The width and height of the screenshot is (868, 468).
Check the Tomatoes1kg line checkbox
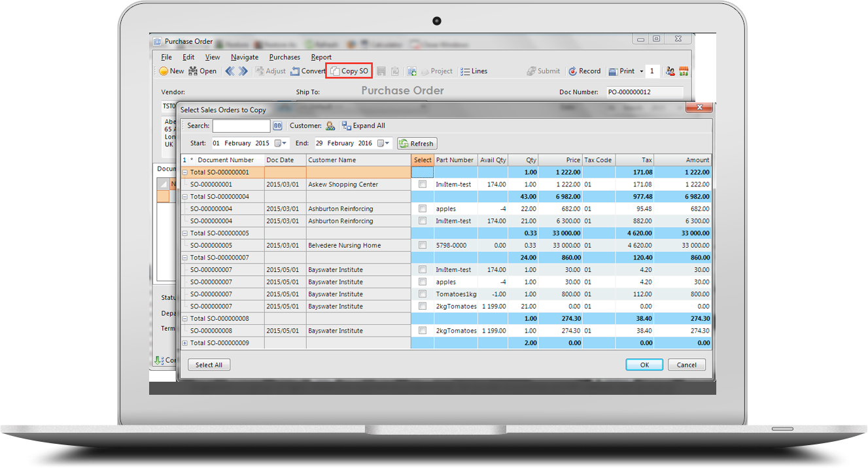[x=423, y=294]
